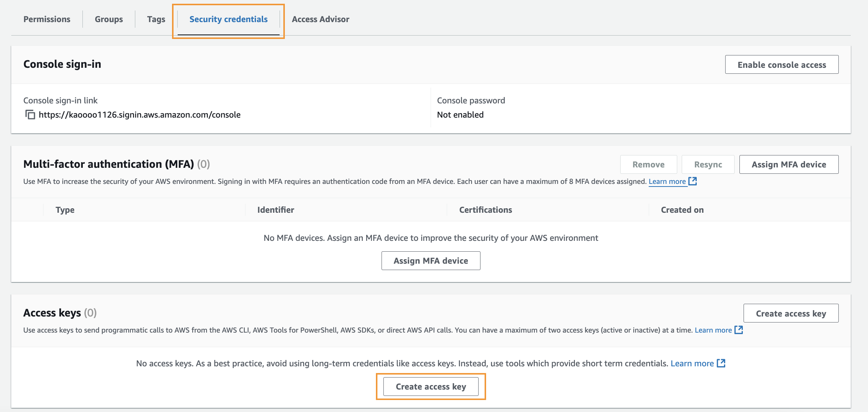Click the highlighted Create access key button
The height and width of the screenshot is (412, 868).
431,386
